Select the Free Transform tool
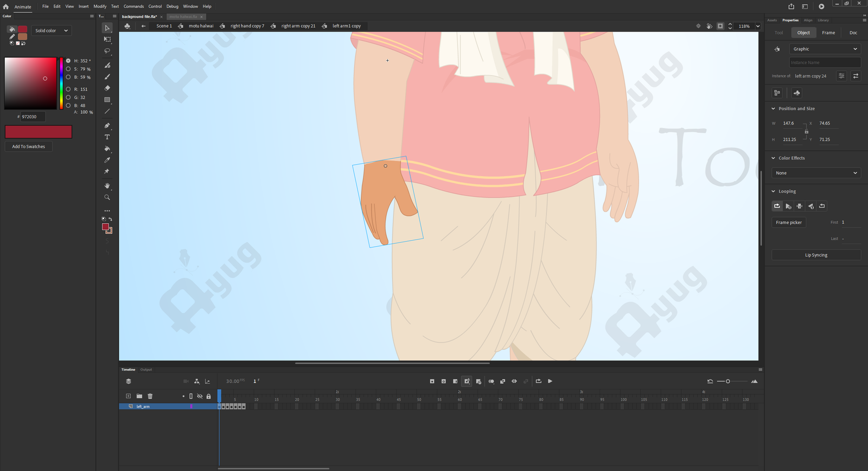868x471 pixels. pos(107,40)
